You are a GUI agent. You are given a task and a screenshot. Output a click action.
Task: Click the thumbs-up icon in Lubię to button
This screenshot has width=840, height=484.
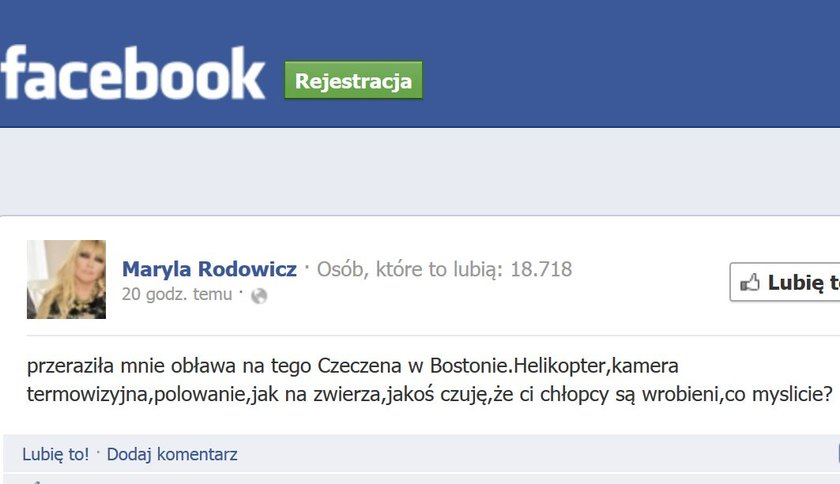pos(750,282)
